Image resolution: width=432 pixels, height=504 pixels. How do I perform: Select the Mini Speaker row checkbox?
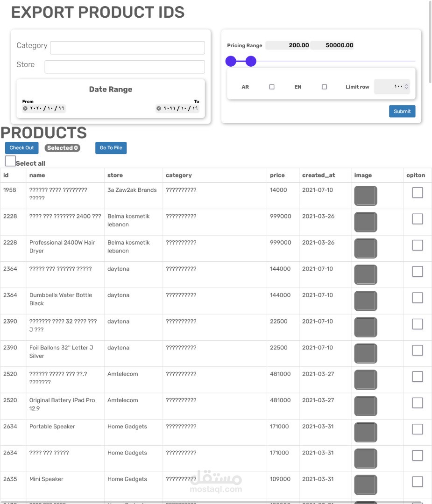coord(418,482)
